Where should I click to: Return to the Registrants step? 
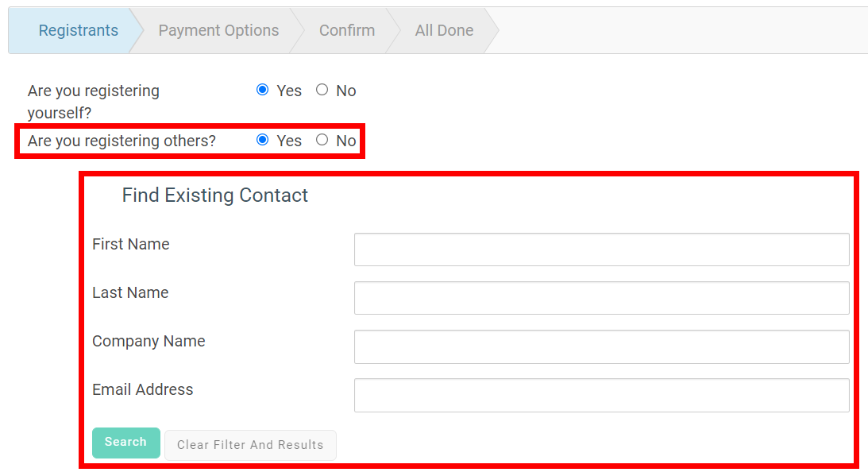pyautogui.click(x=78, y=30)
